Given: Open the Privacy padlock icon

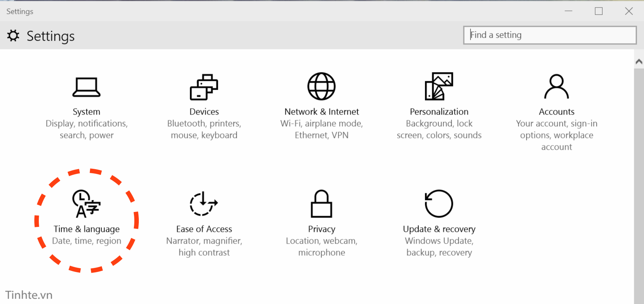Looking at the screenshot, I should [321, 204].
